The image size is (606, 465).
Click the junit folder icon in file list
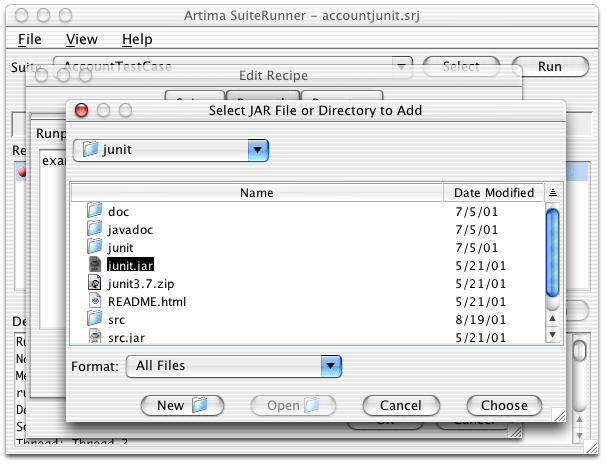pyautogui.click(x=95, y=247)
